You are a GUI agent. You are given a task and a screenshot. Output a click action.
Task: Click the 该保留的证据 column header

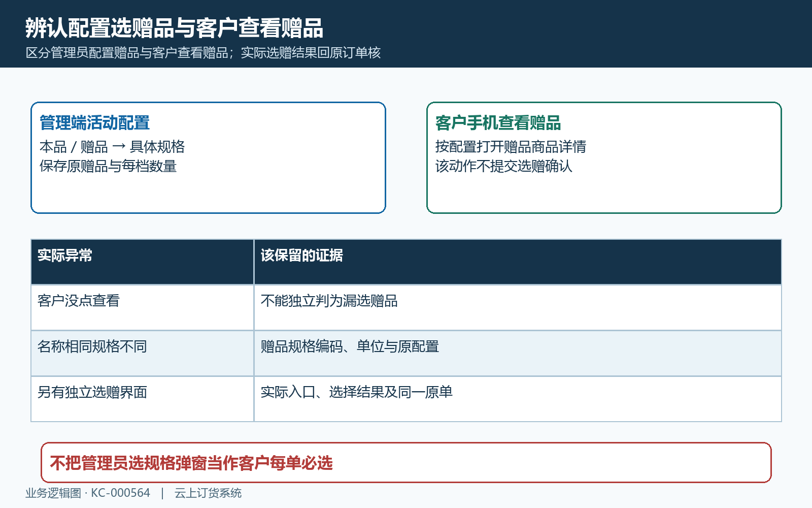click(x=518, y=262)
